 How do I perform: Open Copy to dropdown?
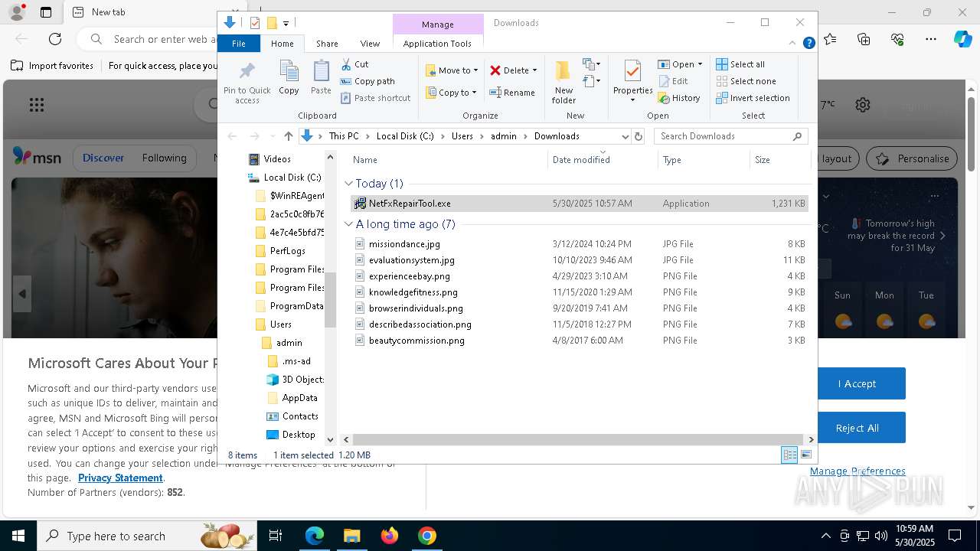452,93
